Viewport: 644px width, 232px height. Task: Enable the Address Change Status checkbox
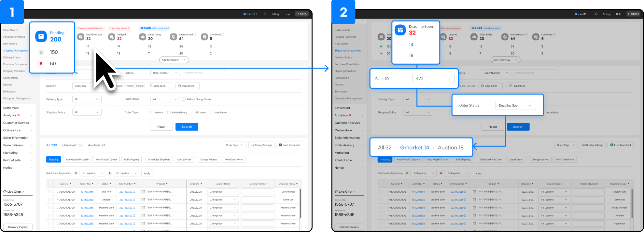pos(184,99)
